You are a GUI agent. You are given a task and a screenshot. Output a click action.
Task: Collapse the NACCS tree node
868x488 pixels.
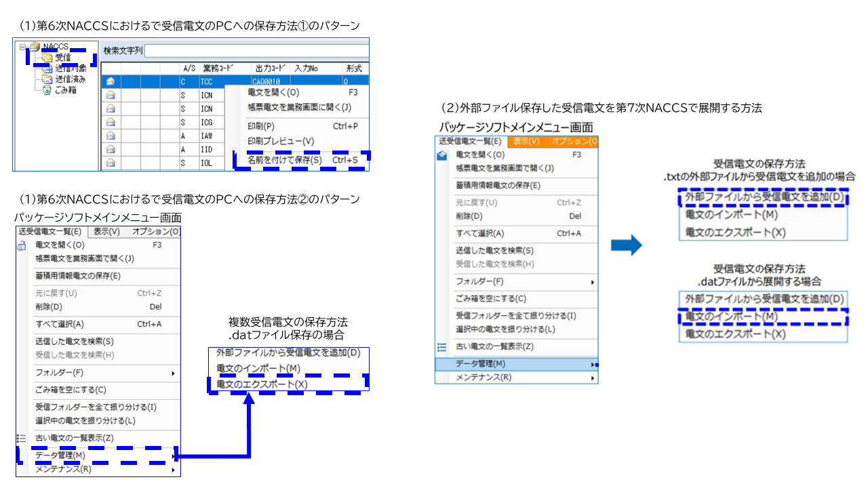[x=23, y=47]
